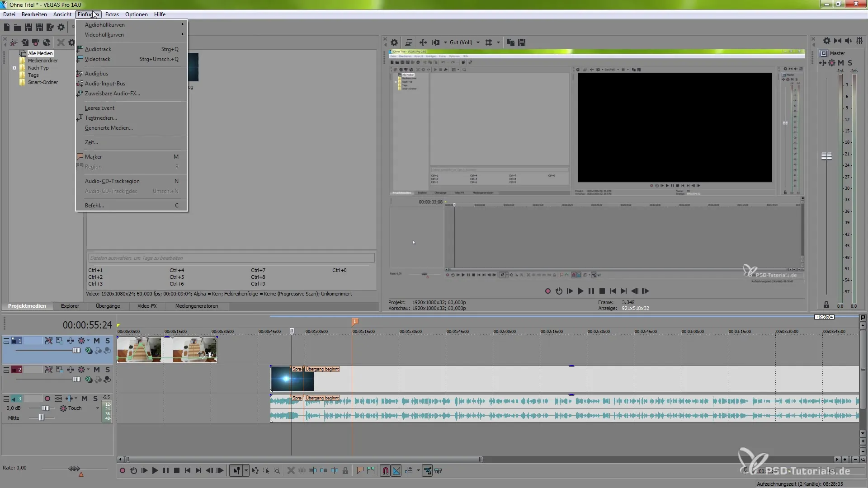Open overlays grid dropdown arrow
868x488 pixels.
(x=498, y=42)
